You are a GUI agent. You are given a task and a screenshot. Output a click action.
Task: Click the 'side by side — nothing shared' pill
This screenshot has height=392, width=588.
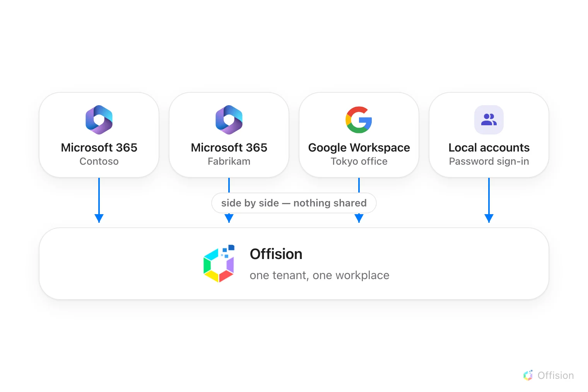(294, 203)
